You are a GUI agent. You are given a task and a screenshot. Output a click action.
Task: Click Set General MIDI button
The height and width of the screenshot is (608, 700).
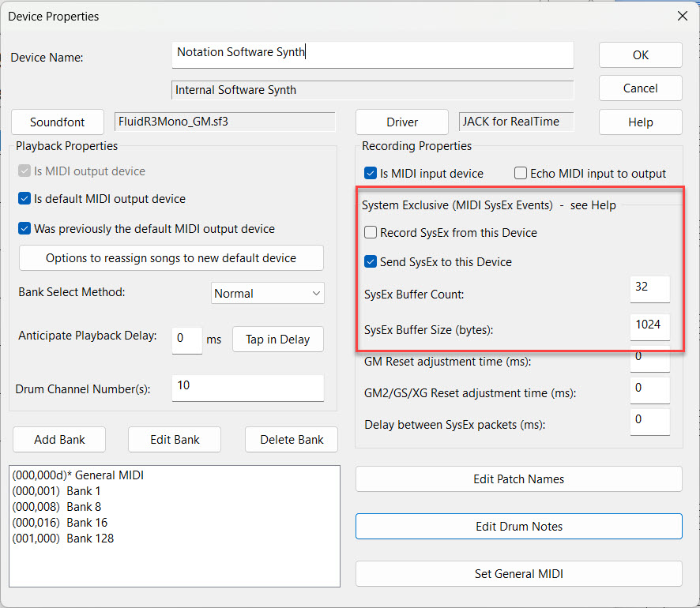coord(518,574)
